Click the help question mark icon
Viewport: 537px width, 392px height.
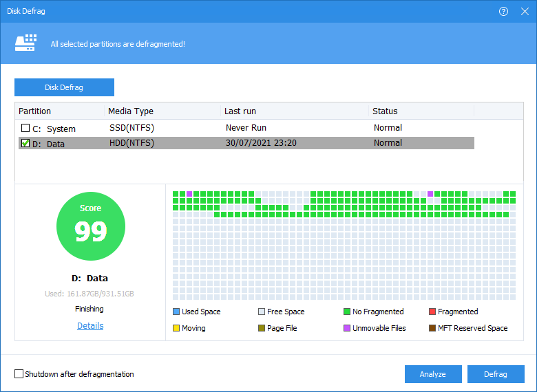(503, 12)
